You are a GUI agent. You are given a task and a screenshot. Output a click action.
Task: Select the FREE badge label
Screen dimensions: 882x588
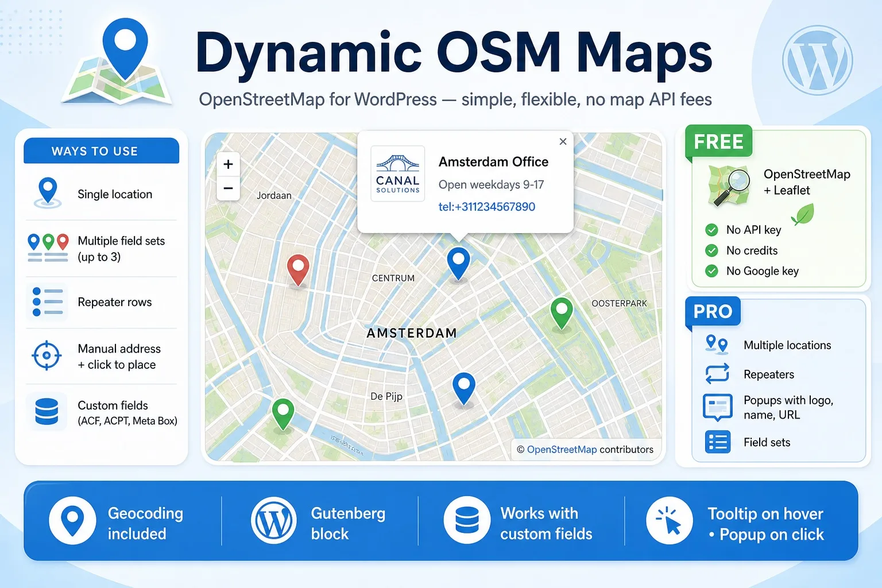click(718, 141)
